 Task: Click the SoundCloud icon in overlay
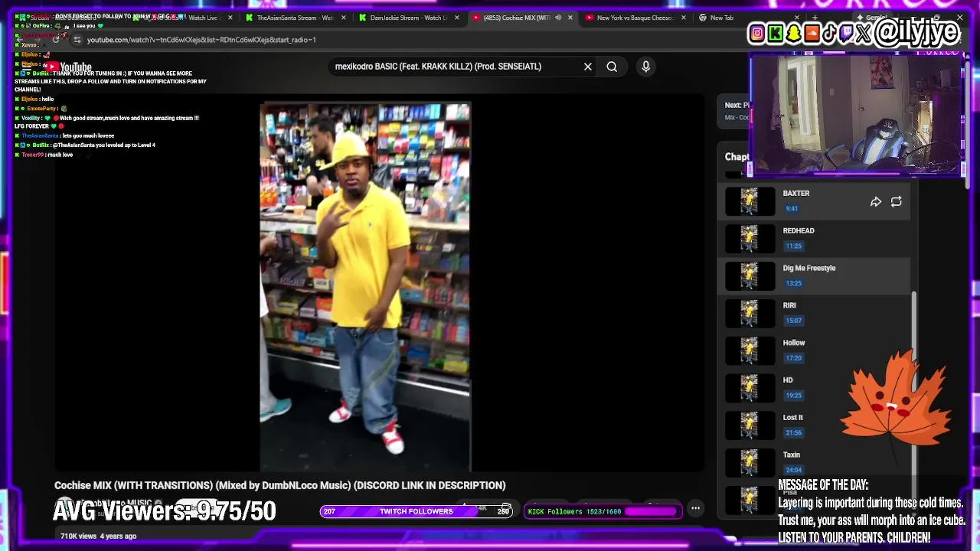(x=812, y=33)
